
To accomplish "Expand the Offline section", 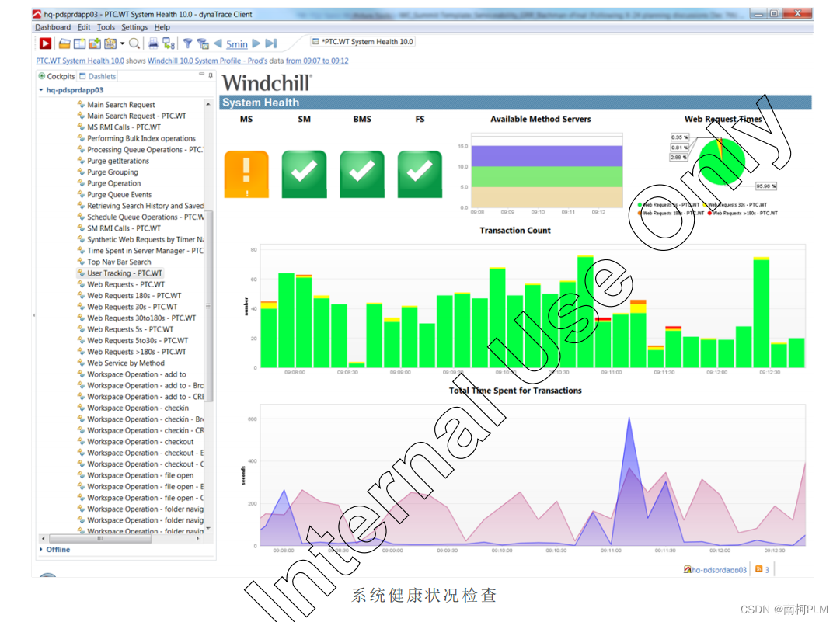I will click(40, 549).
